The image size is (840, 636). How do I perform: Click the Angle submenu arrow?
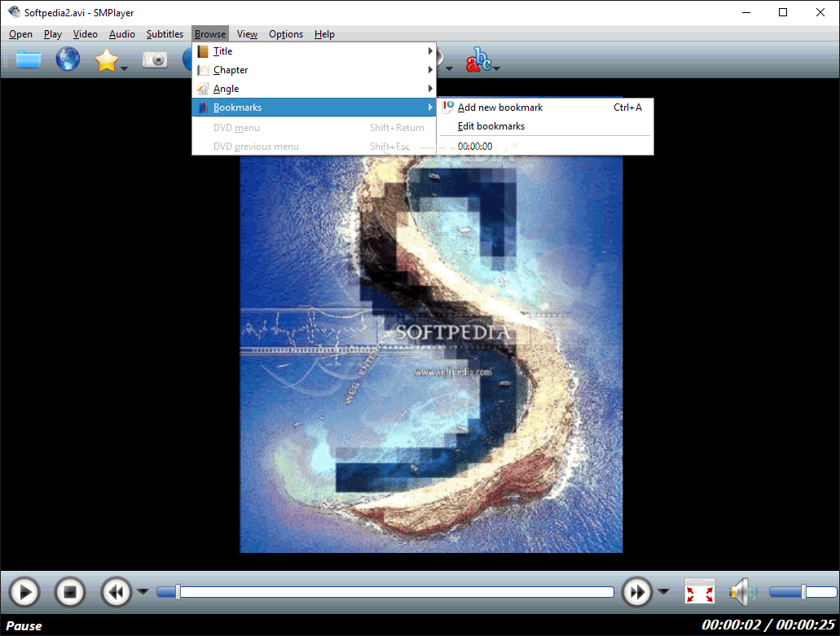[x=429, y=88]
